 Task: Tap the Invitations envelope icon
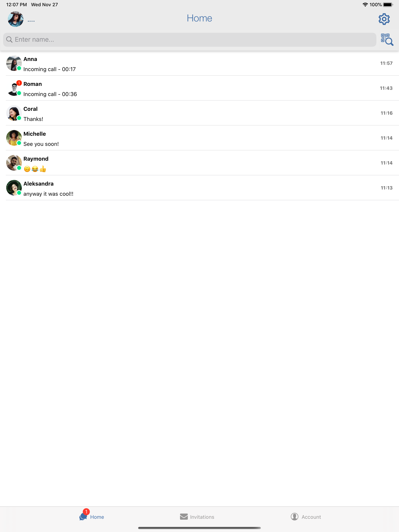tap(184, 517)
